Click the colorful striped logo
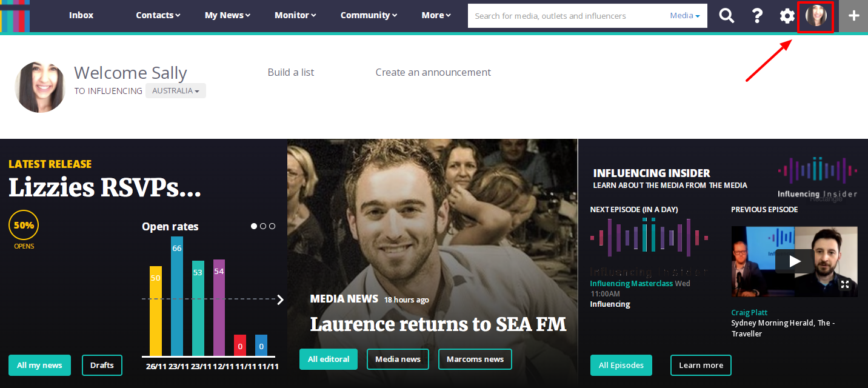The image size is (868, 388). pos(15,16)
